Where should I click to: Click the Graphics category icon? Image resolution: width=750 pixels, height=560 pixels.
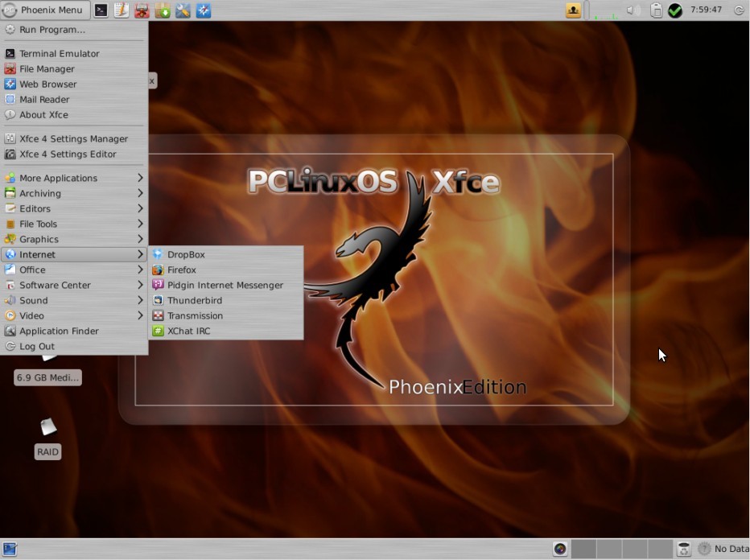pyautogui.click(x=10, y=239)
